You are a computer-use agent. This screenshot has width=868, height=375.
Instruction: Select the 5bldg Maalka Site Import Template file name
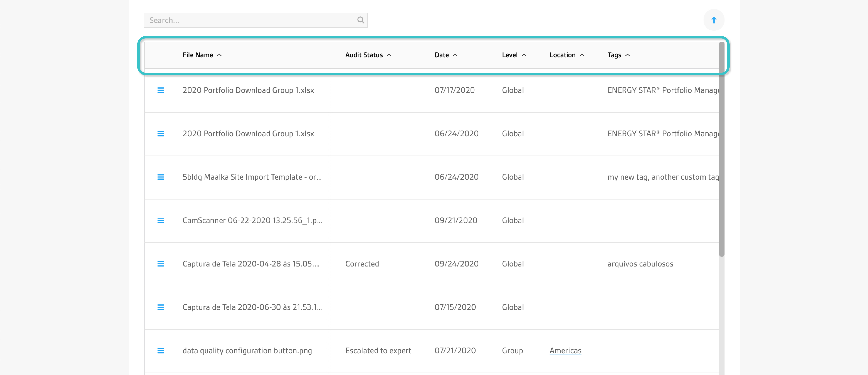click(x=252, y=177)
